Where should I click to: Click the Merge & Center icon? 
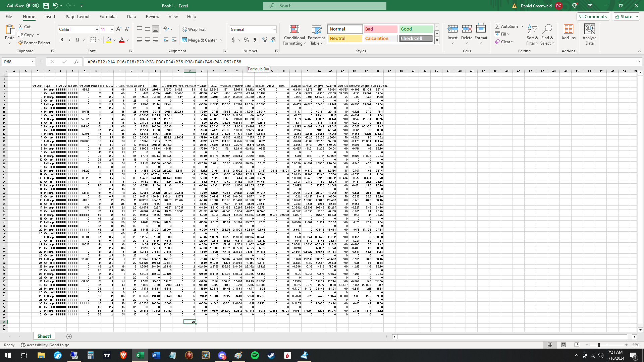click(184, 40)
